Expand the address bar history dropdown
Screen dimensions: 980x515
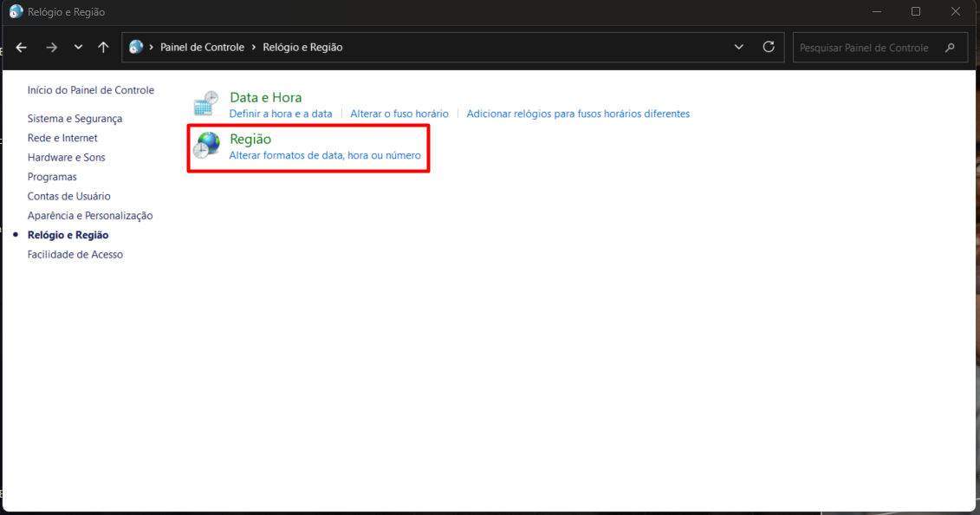click(739, 47)
